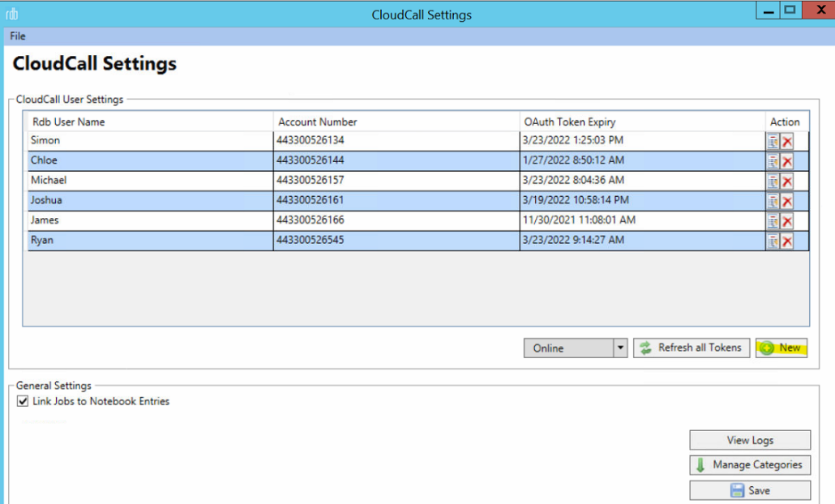Edit Ryan's CloudCall user entry icon
Screen dimensions: 835x504
tap(773, 241)
